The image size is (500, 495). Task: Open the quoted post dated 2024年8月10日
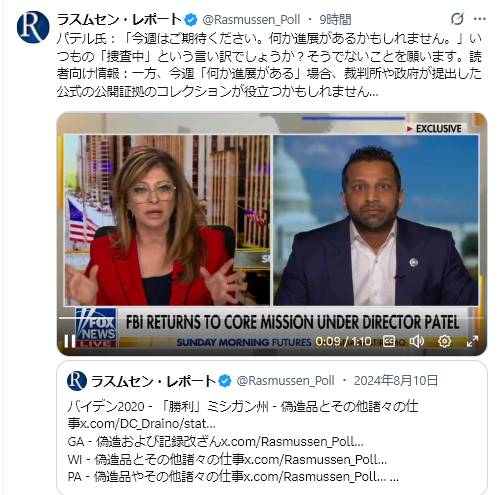272,427
